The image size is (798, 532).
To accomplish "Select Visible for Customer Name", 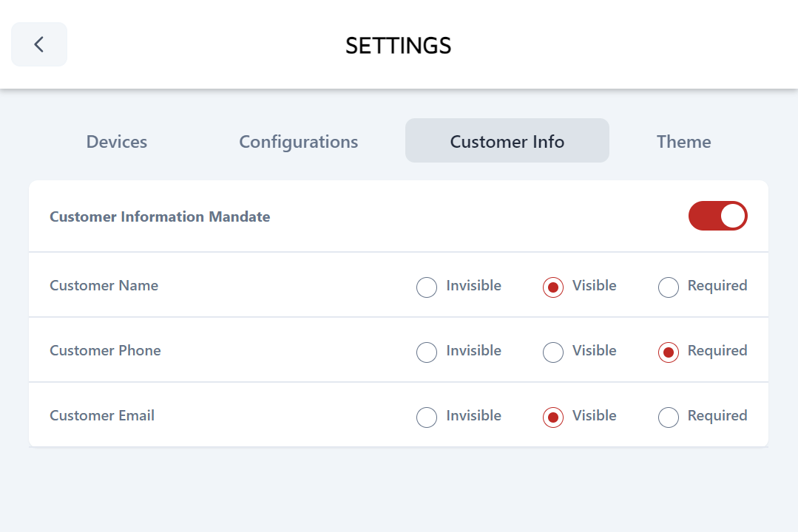I will tap(553, 287).
